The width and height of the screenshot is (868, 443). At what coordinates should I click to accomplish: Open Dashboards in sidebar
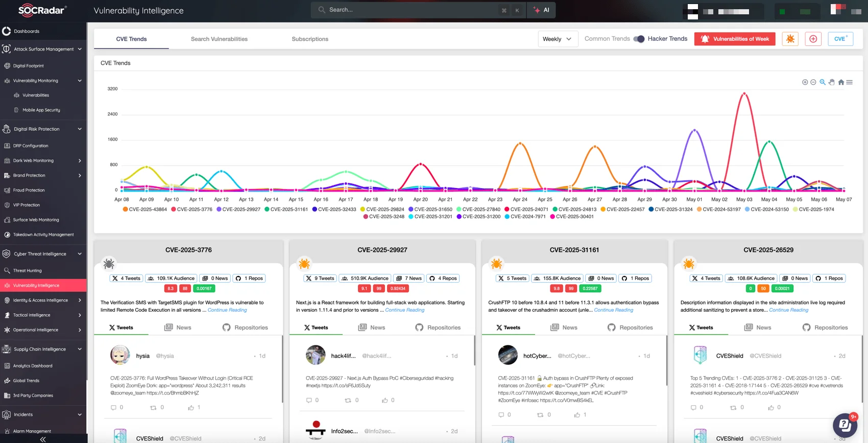pyautogui.click(x=27, y=32)
